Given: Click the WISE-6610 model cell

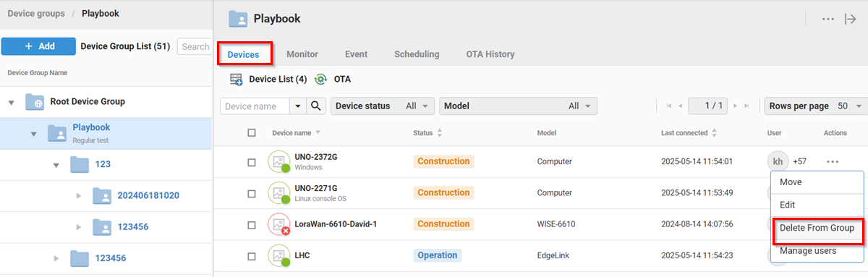Looking at the screenshot, I should click(556, 224).
